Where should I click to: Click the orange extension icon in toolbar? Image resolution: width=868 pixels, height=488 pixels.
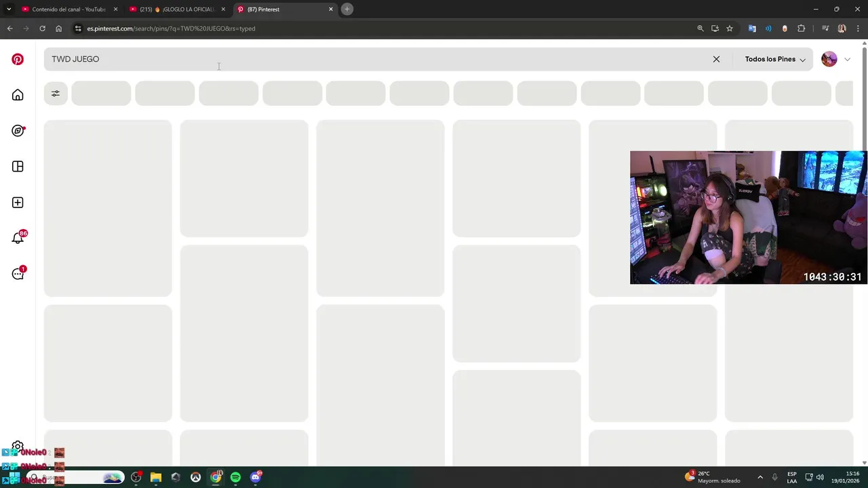[x=785, y=28]
